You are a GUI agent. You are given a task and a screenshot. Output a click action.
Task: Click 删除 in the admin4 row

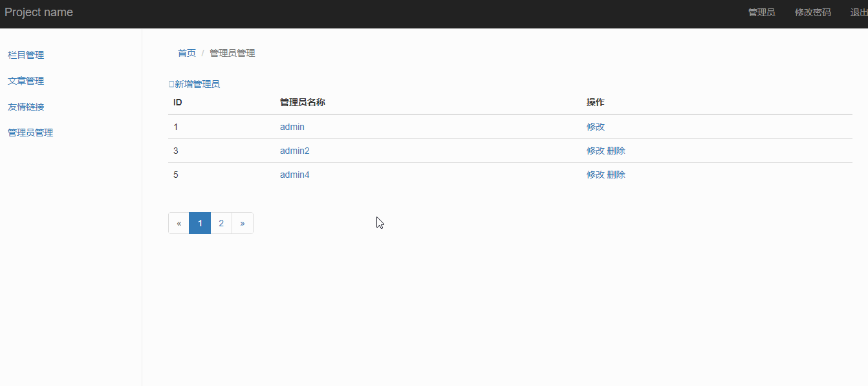616,175
